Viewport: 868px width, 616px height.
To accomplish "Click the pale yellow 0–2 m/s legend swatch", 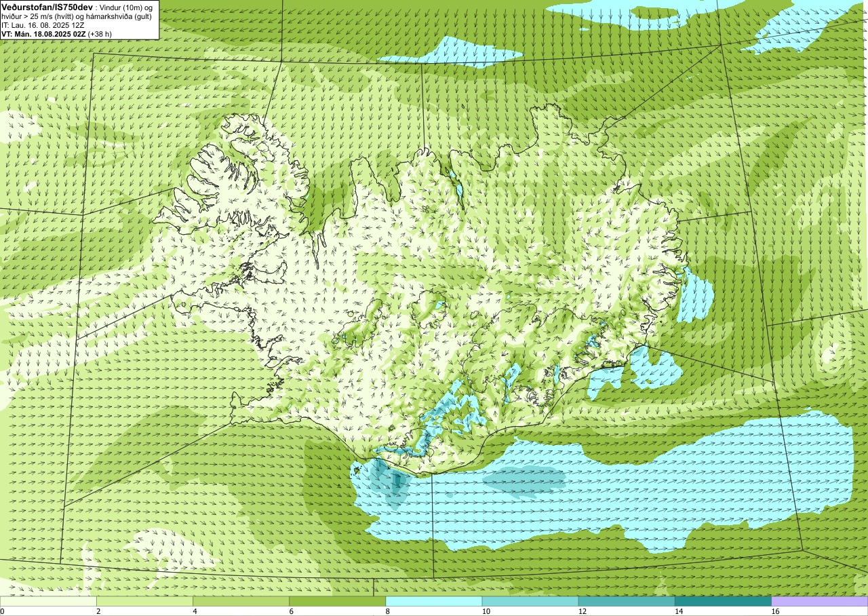I will (x=48, y=601).
